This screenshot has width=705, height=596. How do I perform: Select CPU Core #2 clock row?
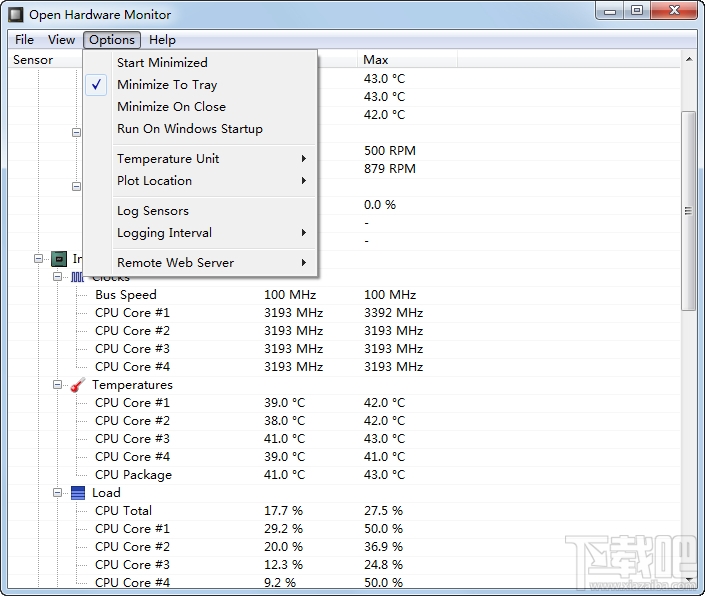[x=344, y=331]
